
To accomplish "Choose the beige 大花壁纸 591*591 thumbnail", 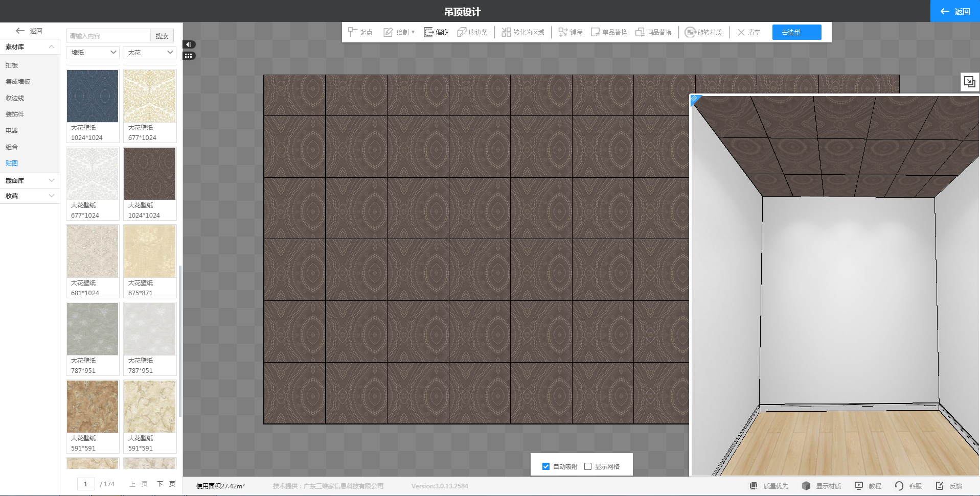I will tap(150, 407).
